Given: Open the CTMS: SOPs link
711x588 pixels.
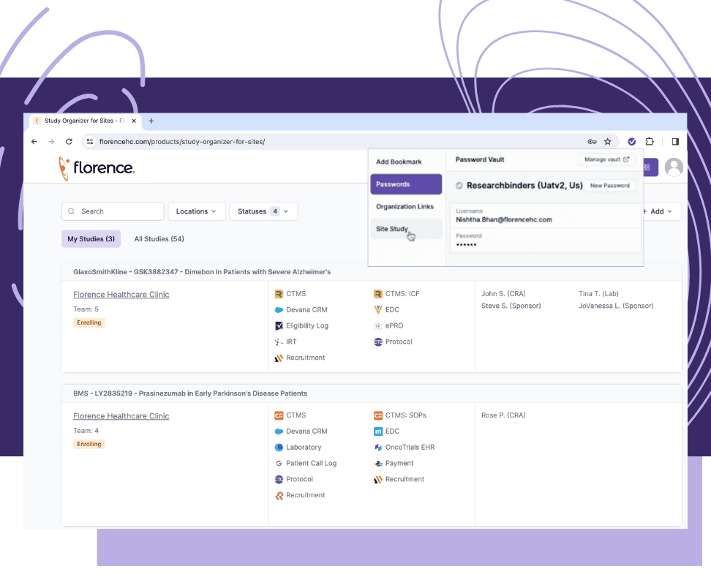Looking at the screenshot, I should pos(399,415).
